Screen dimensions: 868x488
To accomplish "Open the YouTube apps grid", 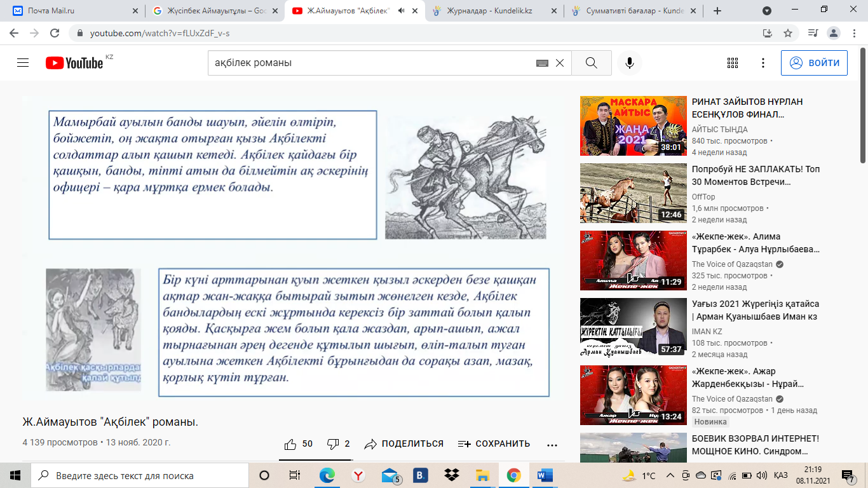I will point(733,63).
